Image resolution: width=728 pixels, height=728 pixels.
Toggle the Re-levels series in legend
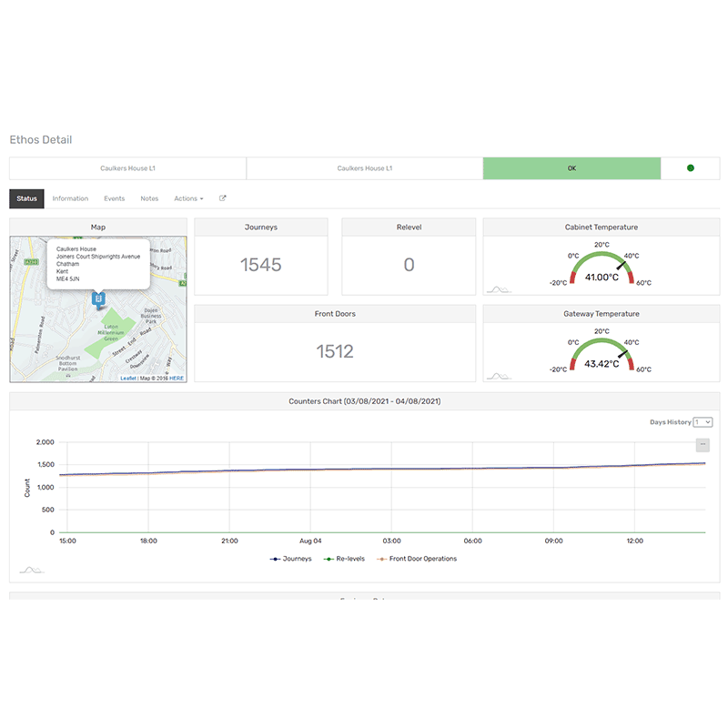pos(345,559)
